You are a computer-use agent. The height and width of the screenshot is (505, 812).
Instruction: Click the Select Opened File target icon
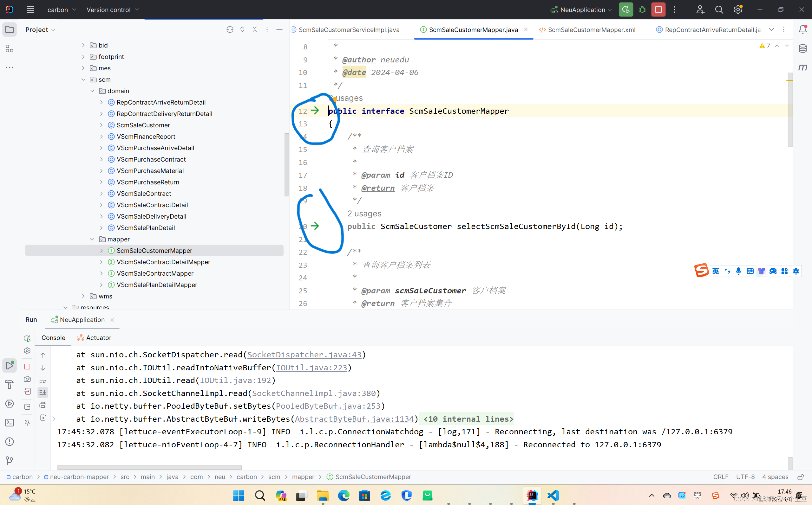pos(230,29)
